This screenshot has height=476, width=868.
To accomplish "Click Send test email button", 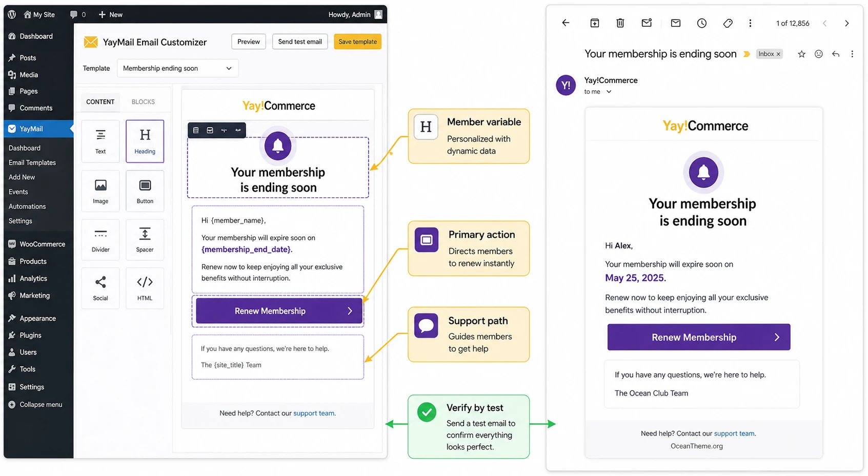I will 300,42.
